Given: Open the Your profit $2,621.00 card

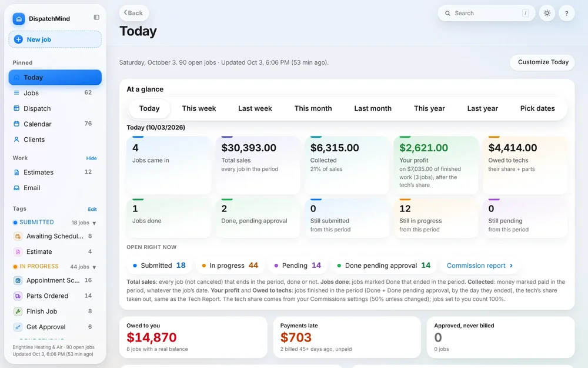Looking at the screenshot, I should pyautogui.click(x=436, y=165).
